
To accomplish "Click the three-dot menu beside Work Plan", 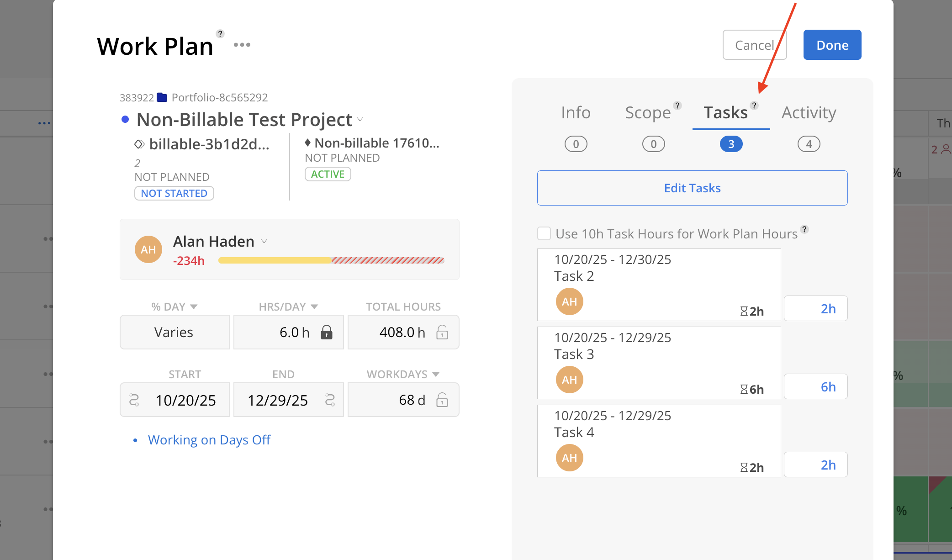I will [242, 45].
